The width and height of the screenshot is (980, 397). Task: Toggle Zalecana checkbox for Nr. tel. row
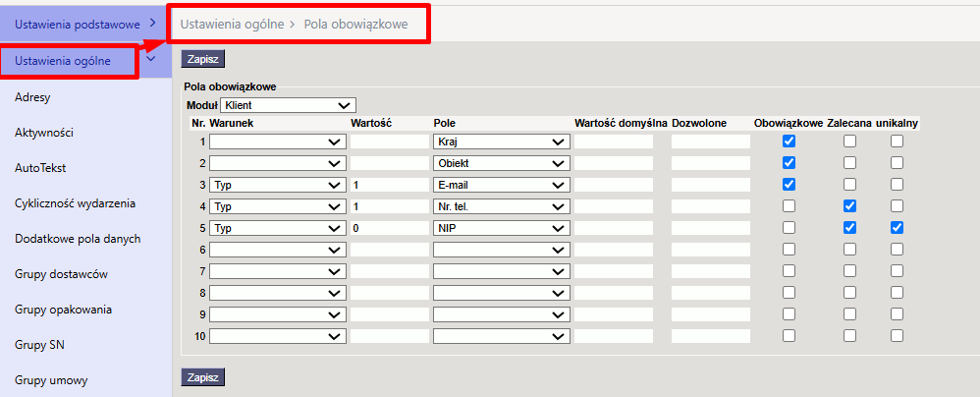849,206
